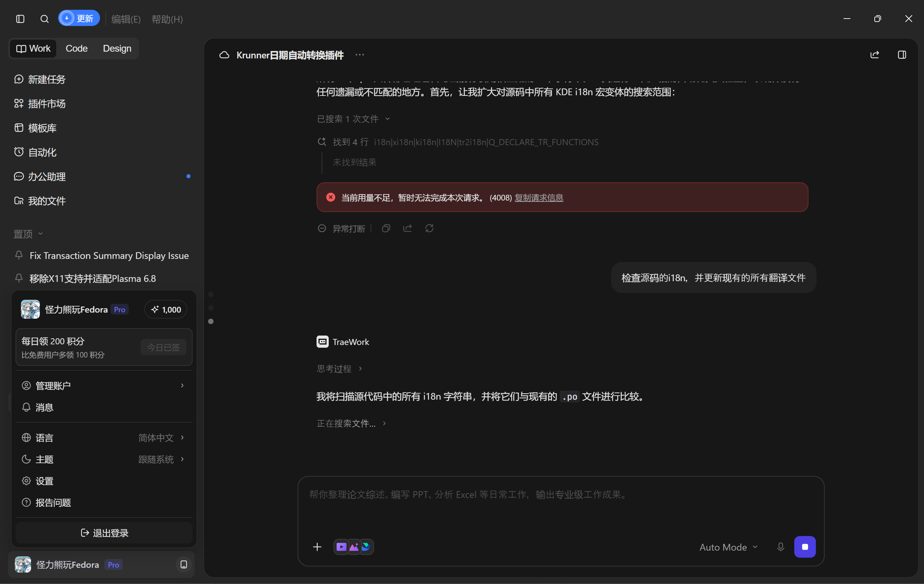924x584 pixels.
Task: Click the blue 更新 update button
Action: click(79, 19)
